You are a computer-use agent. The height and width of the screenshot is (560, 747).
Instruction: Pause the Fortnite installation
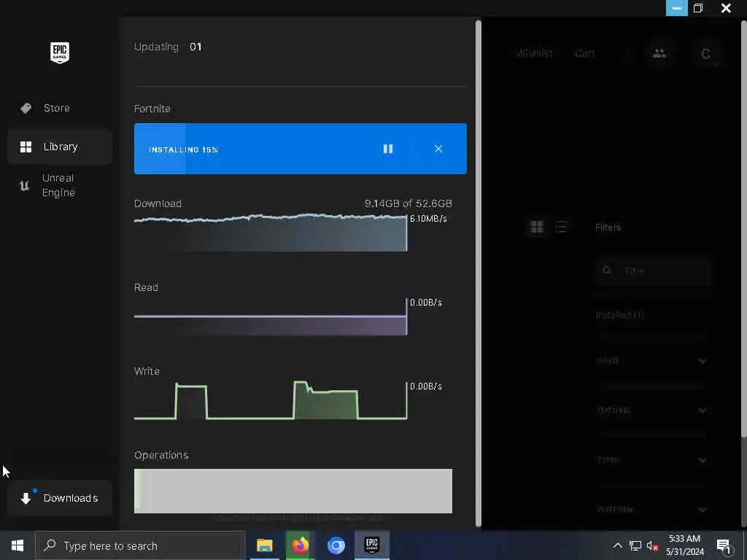[388, 149]
